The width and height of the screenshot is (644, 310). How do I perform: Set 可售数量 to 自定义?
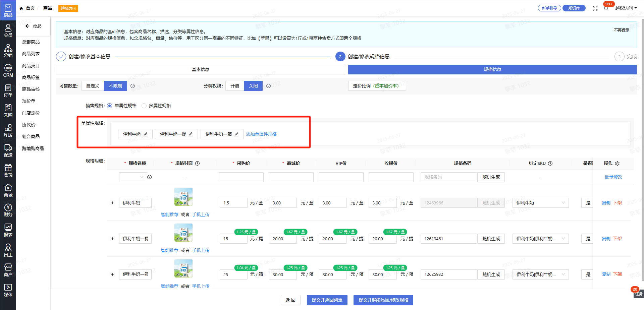pos(93,86)
